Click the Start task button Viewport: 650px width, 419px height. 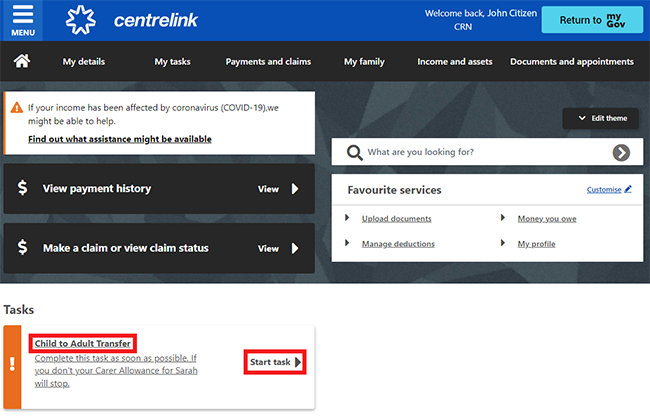coord(275,362)
